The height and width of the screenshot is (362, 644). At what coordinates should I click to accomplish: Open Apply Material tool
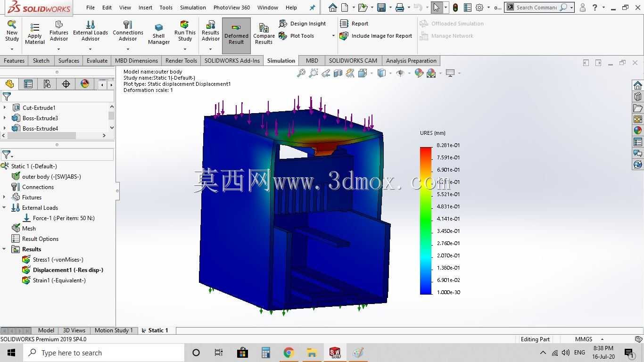click(35, 33)
